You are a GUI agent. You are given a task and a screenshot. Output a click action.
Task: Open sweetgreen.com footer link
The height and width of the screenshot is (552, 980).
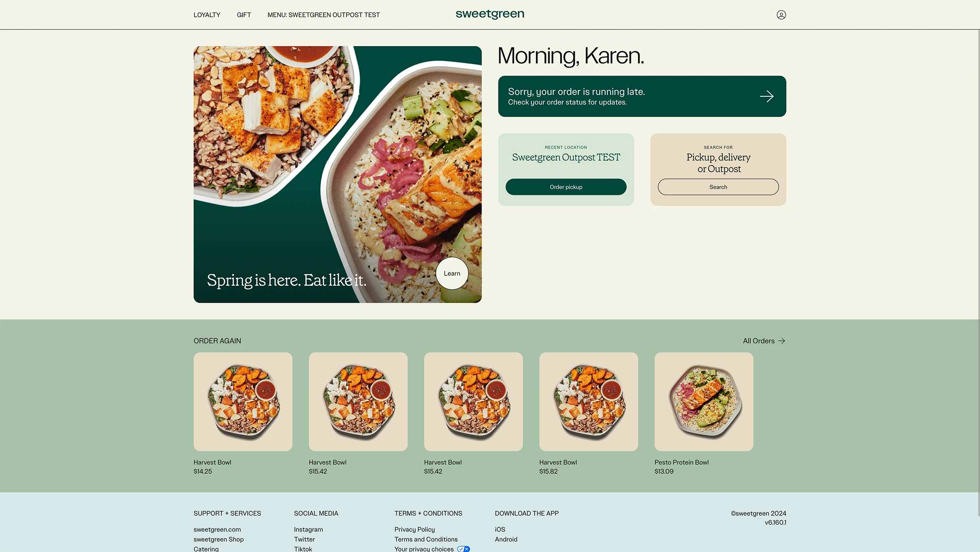tap(217, 529)
